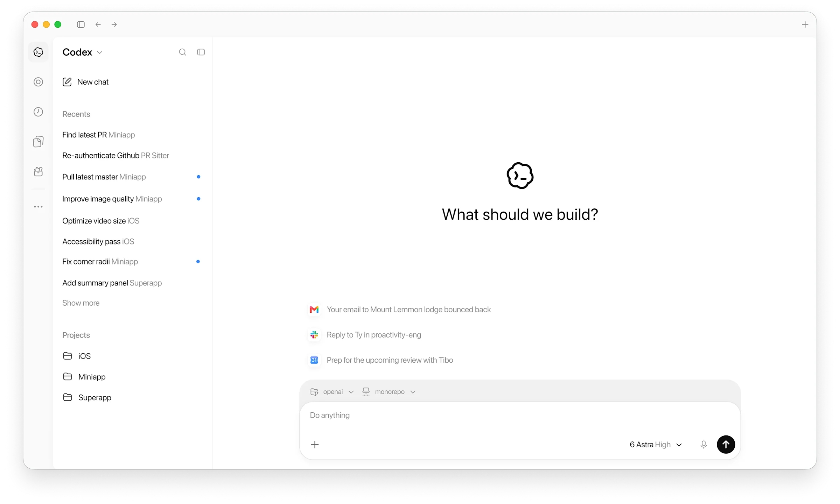840x504 pixels.
Task: Select Prep for review with Tibo suggestion
Action: point(381,360)
